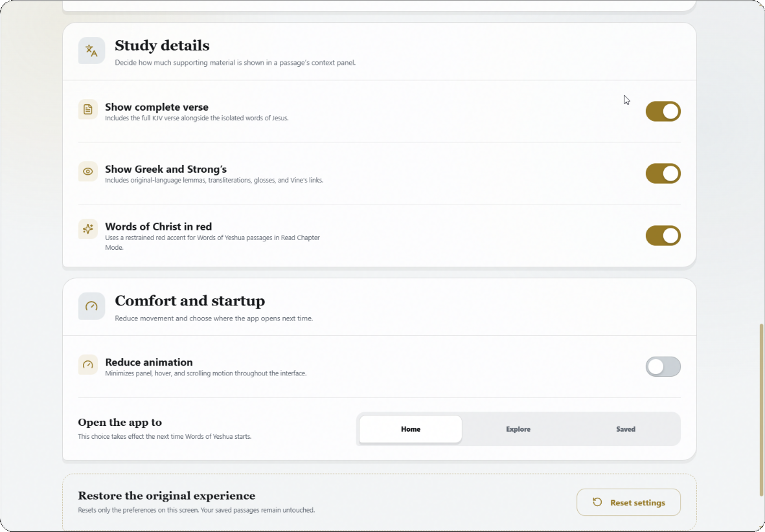Click the translate icon beside Study details
Screen dimensions: 765x532
pyautogui.click(x=91, y=50)
